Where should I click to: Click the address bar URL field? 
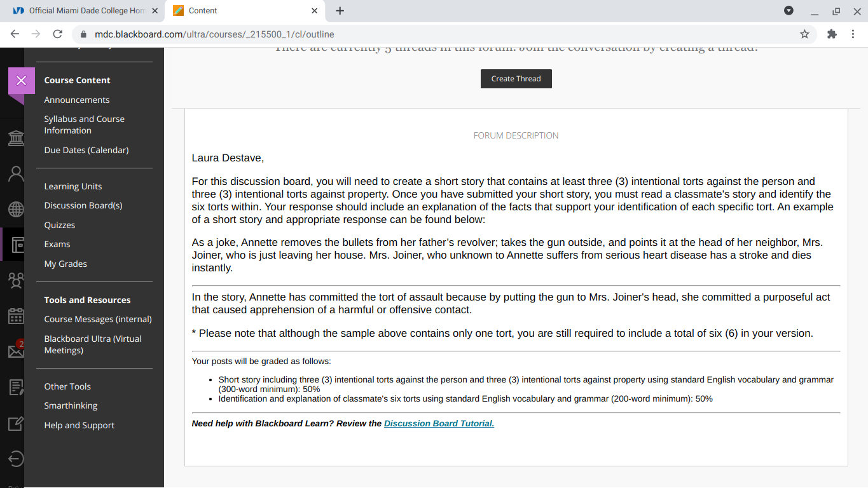pyautogui.click(x=444, y=34)
